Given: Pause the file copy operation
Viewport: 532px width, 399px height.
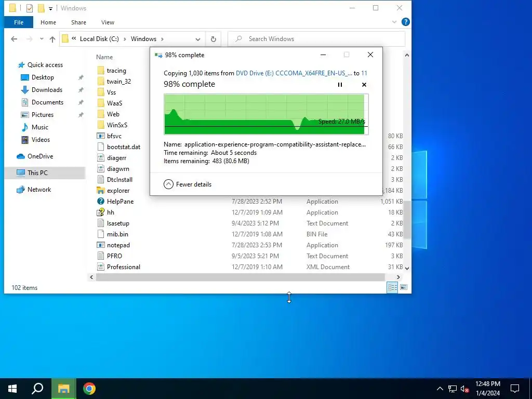Looking at the screenshot, I should pyautogui.click(x=340, y=85).
